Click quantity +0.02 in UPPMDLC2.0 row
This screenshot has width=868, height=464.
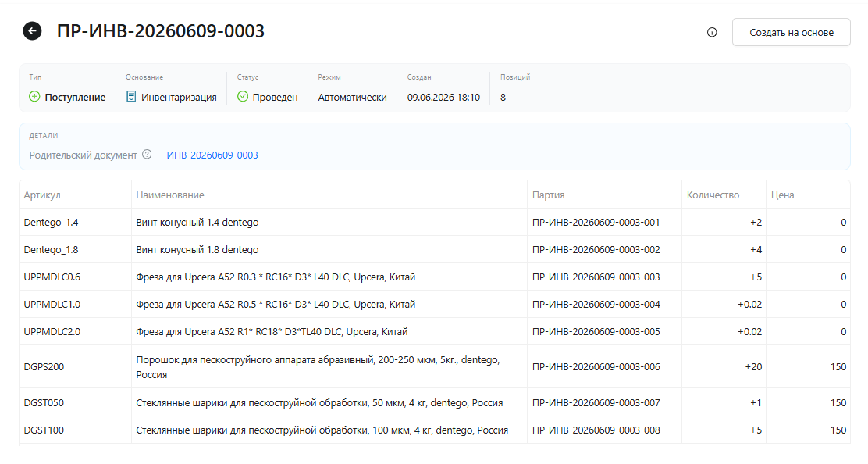[749, 332]
